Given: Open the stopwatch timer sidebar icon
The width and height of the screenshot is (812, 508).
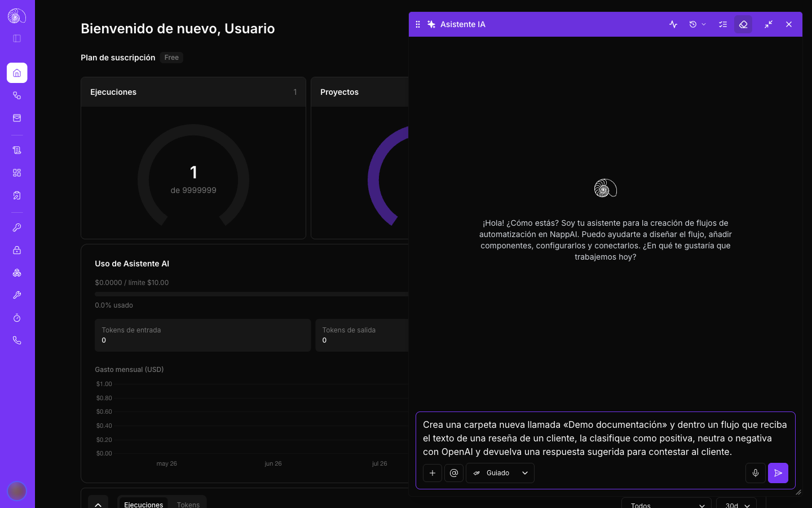Looking at the screenshot, I should point(17,318).
